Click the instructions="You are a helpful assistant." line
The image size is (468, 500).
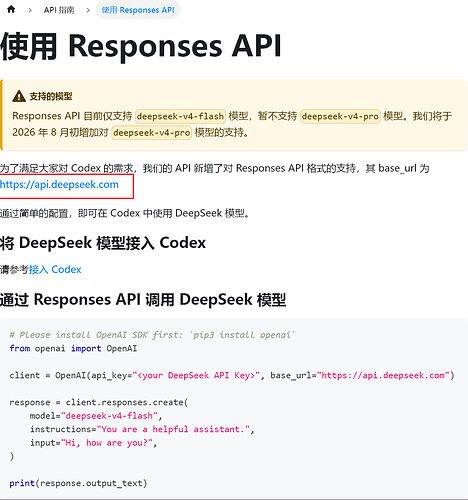(x=142, y=429)
